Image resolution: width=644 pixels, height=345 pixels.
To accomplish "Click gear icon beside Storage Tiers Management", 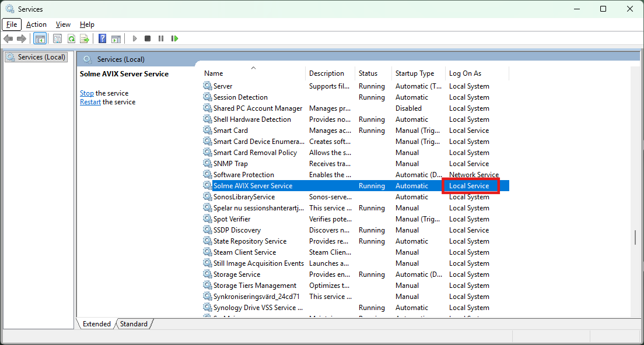I will 208,285.
